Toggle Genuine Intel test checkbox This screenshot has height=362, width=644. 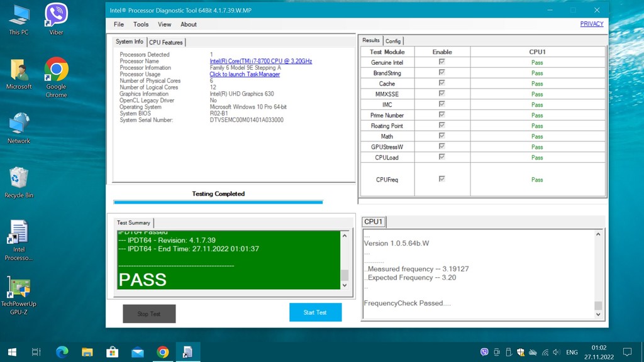(x=442, y=62)
